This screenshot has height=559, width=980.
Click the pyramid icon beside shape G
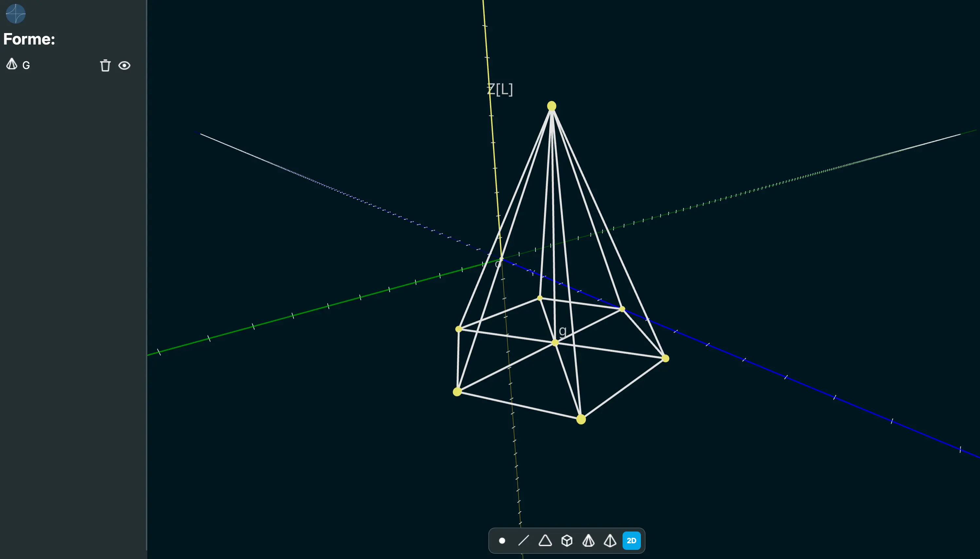tap(11, 64)
